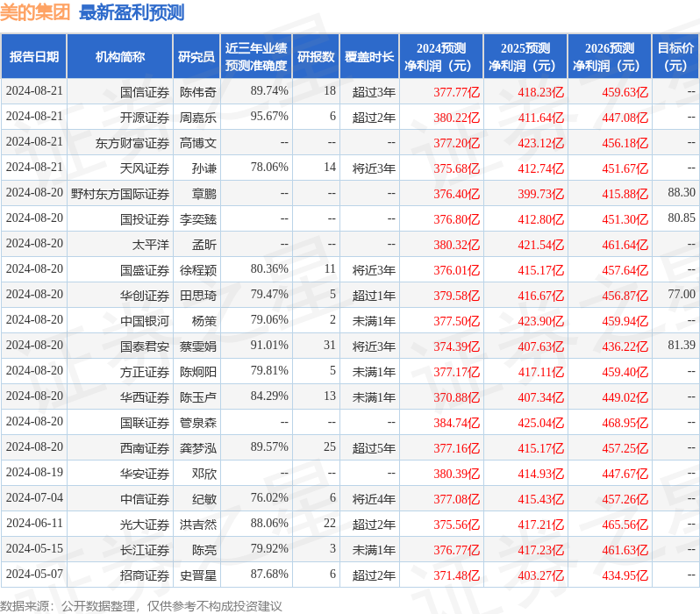Click accuracy value 76.02%
Image resolution: width=700 pixels, height=614 pixels.
[x=269, y=498]
